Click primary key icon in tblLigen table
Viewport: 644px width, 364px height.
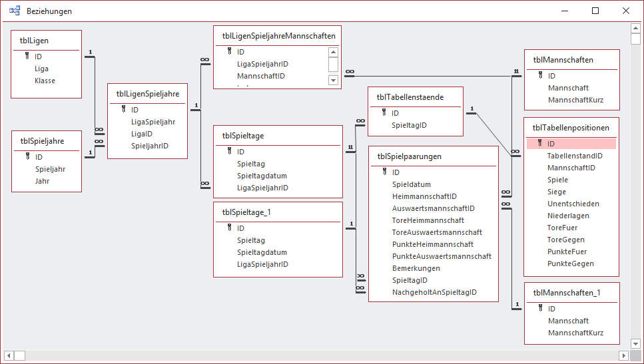[x=27, y=57]
